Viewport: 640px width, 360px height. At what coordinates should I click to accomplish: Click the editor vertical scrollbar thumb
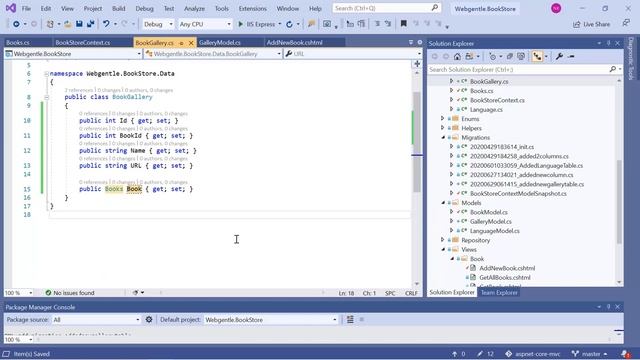(x=417, y=142)
